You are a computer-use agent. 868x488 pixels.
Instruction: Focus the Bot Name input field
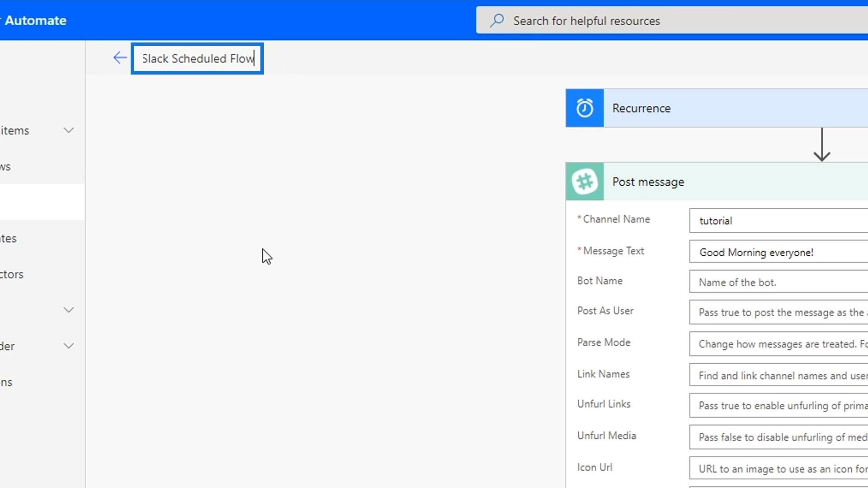778,282
